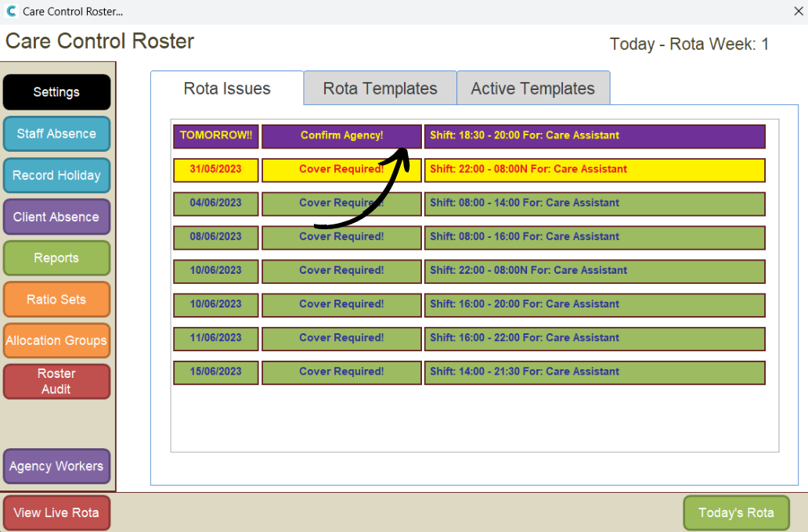Select the Shift 14:00 - 21:30 entry

[x=595, y=372]
